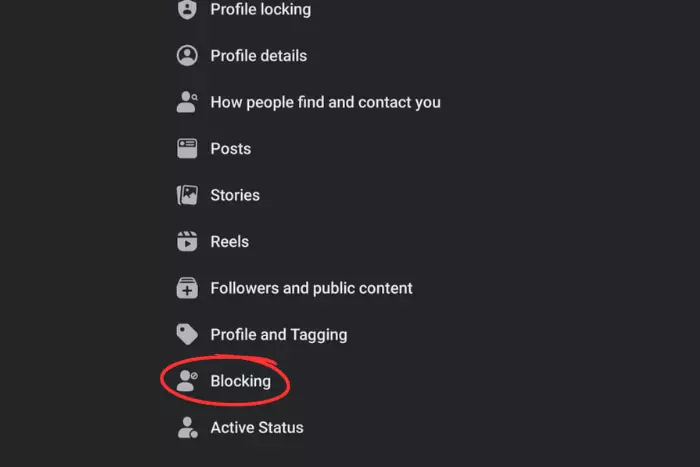Screen dimensions: 700x467
Task: Click the Stories photo stack icon
Action: pos(187,195)
